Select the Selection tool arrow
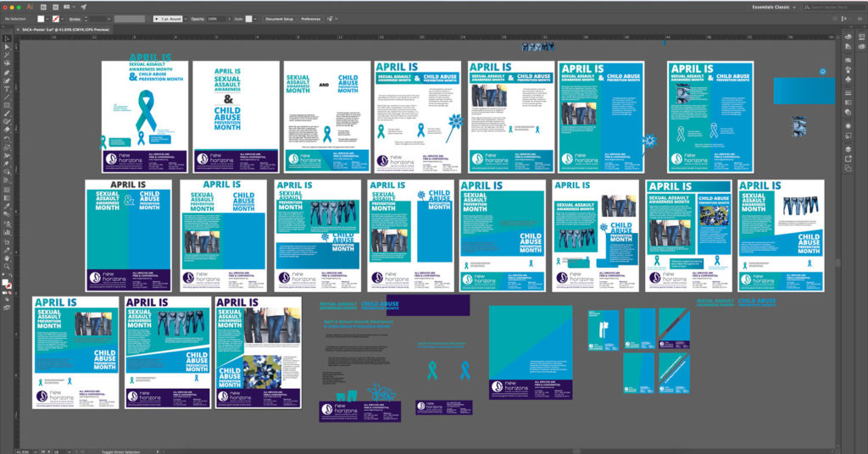Screen dimensions: 868x454 coord(7,39)
